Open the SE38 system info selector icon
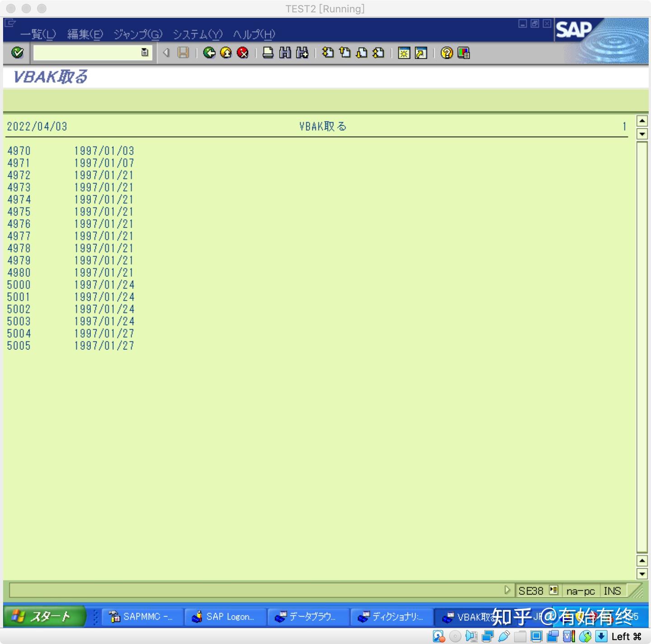This screenshot has width=651, height=644. (x=554, y=590)
